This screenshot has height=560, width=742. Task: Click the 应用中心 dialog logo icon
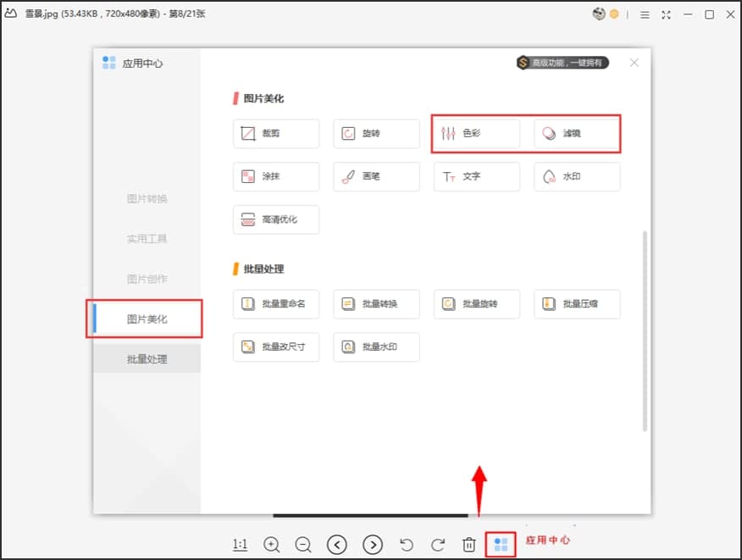coord(108,63)
